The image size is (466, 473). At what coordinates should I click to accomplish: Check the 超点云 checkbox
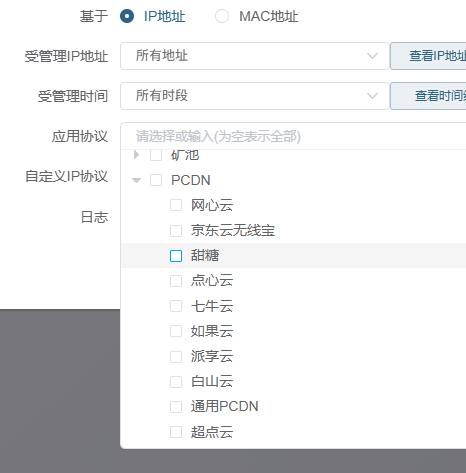point(176,432)
